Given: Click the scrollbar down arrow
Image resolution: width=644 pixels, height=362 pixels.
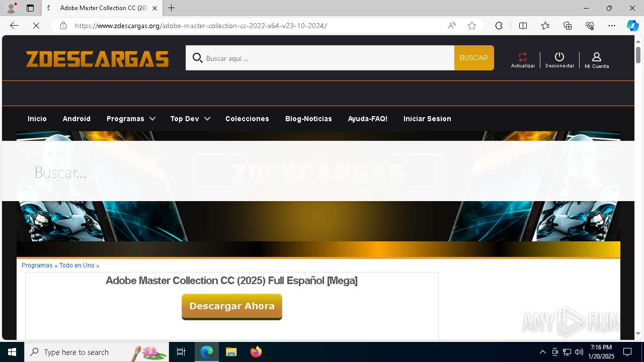Looking at the screenshot, I should point(638,333).
